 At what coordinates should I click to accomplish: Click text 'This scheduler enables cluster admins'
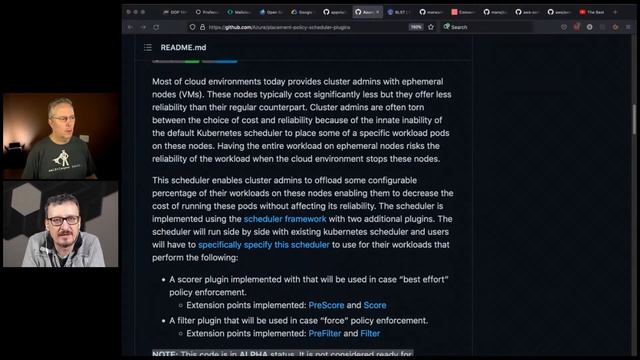[x=228, y=180]
